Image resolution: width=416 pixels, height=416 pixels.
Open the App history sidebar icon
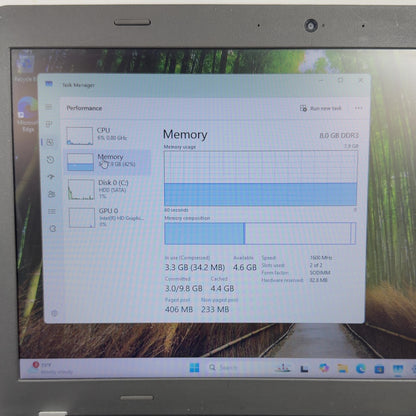(x=51, y=160)
